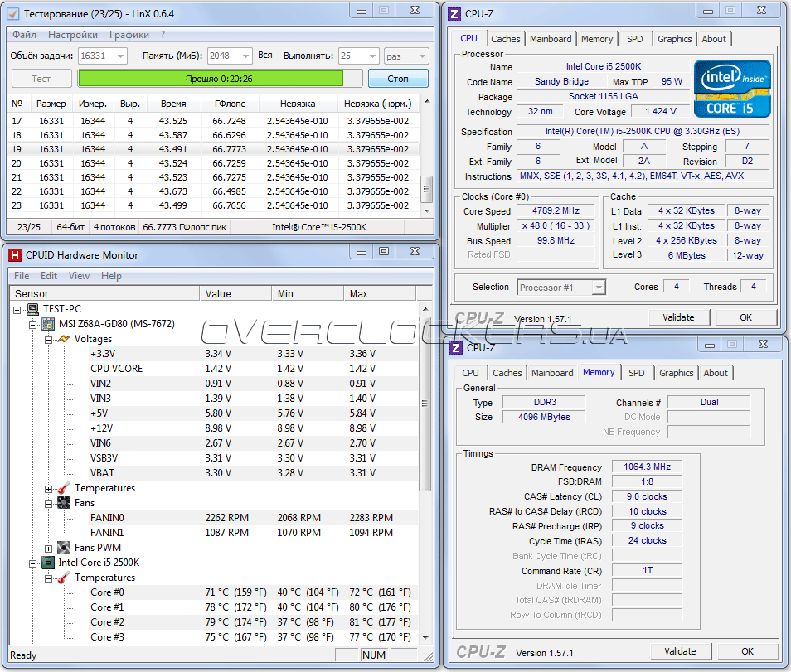Select the TEST-PC computer icon in the tree

tap(33, 309)
